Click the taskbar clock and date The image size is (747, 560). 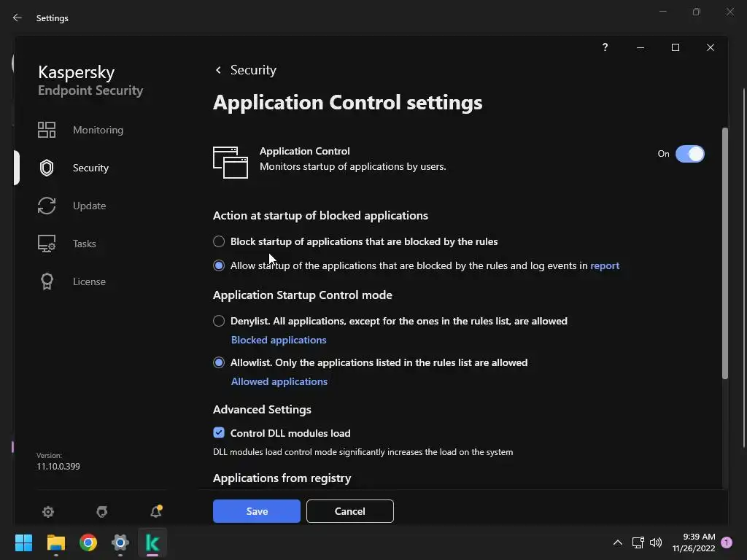pyautogui.click(x=694, y=542)
